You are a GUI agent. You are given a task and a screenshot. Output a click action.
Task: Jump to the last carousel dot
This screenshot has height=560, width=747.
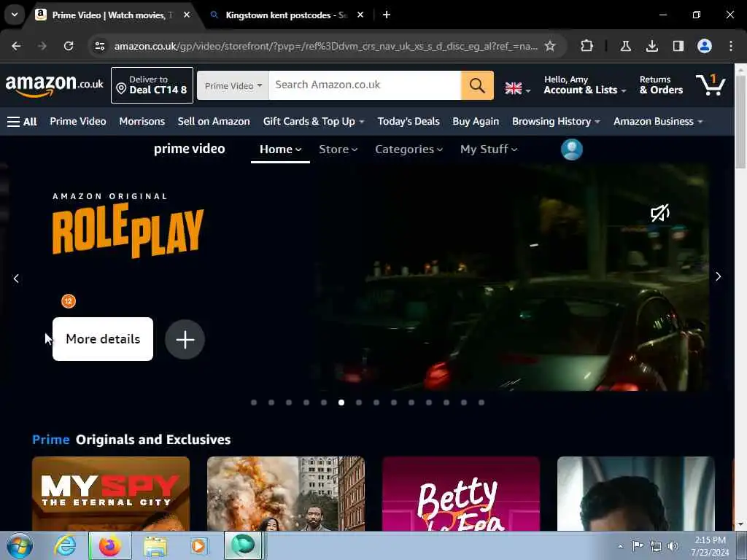(481, 402)
